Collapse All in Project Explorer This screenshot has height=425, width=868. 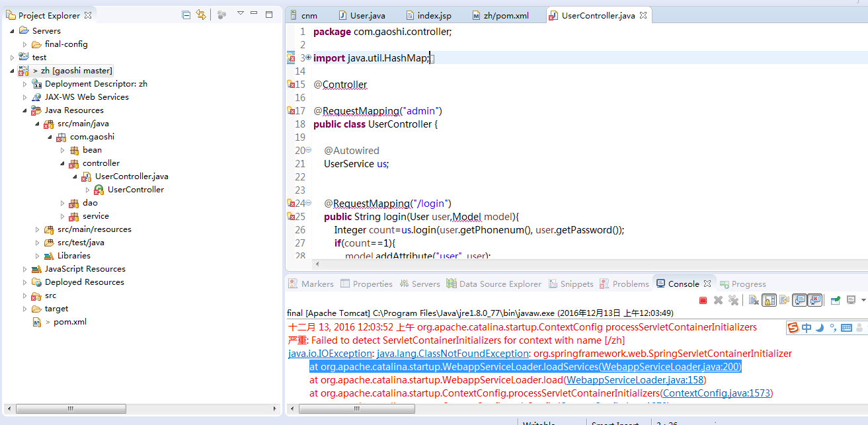coord(186,15)
